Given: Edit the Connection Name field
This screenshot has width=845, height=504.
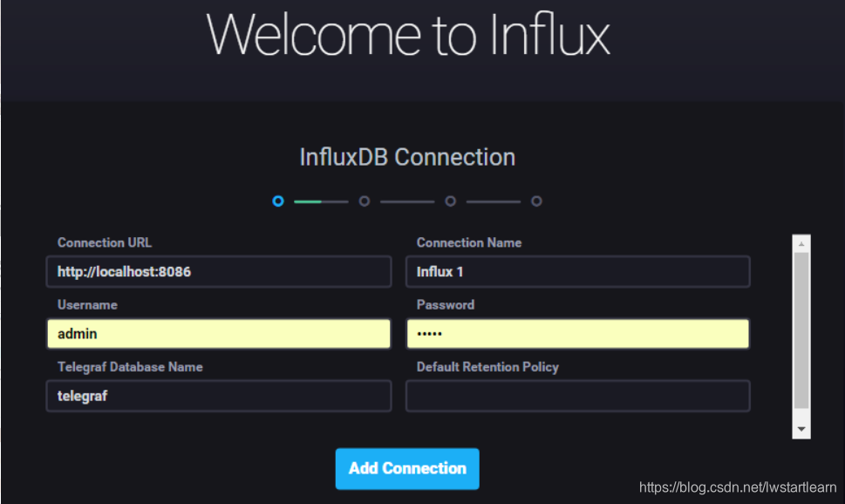Looking at the screenshot, I should [x=577, y=272].
